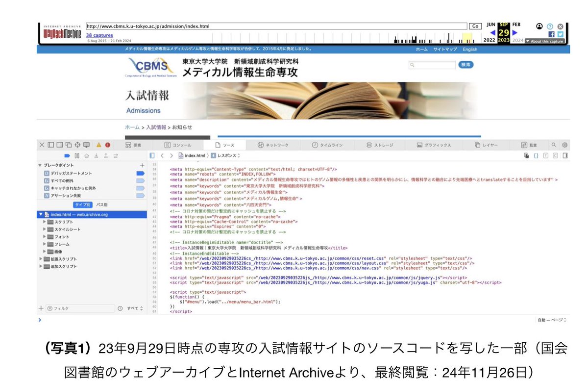
Task: Toggle the キャッチされなかった例外 breakpoint
Action: [140, 188]
